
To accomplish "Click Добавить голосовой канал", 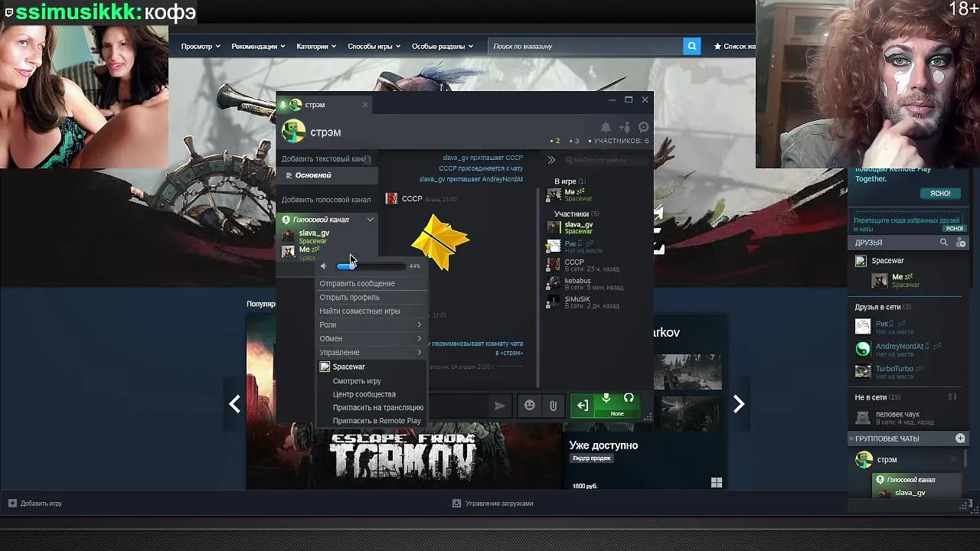I will 326,200.
